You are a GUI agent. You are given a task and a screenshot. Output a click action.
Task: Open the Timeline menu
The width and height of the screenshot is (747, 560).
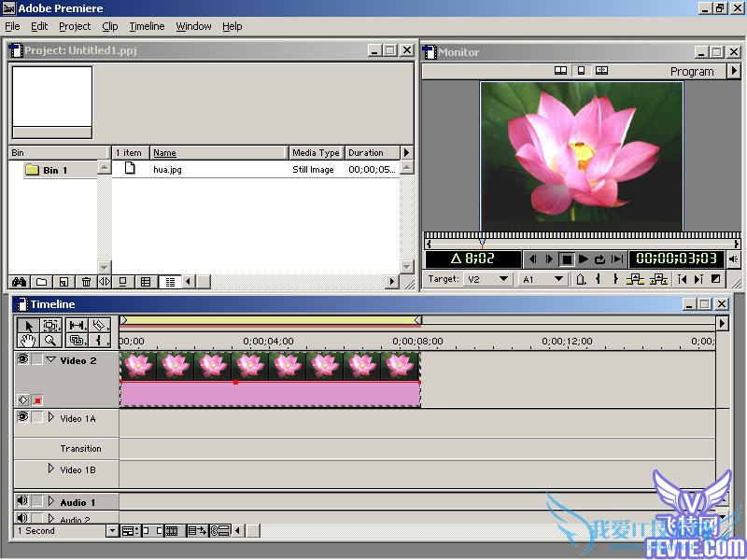[147, 26]
